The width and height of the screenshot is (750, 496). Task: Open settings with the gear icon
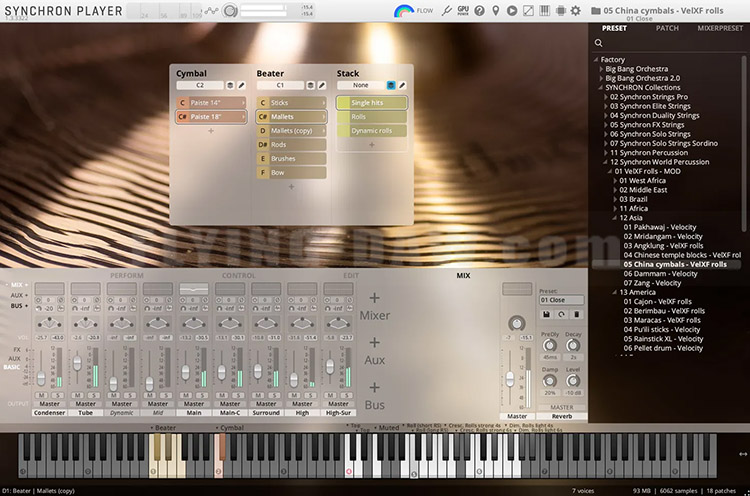[576, 11]
